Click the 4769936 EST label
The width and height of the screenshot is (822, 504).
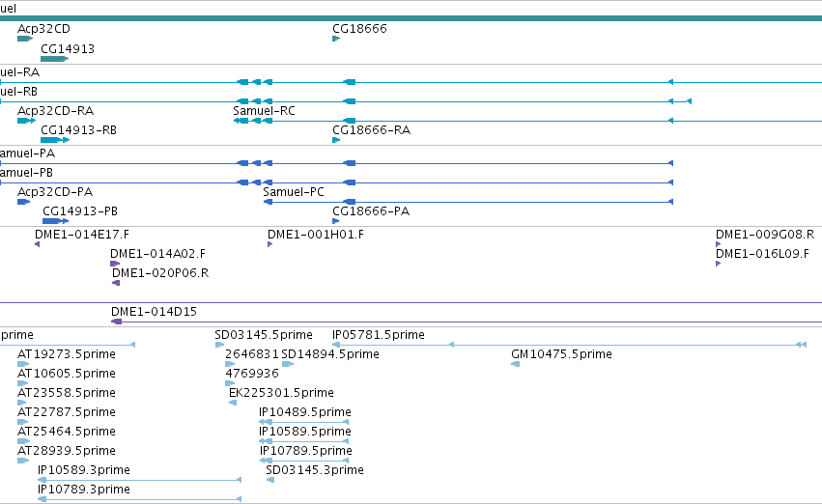(252, 374)
